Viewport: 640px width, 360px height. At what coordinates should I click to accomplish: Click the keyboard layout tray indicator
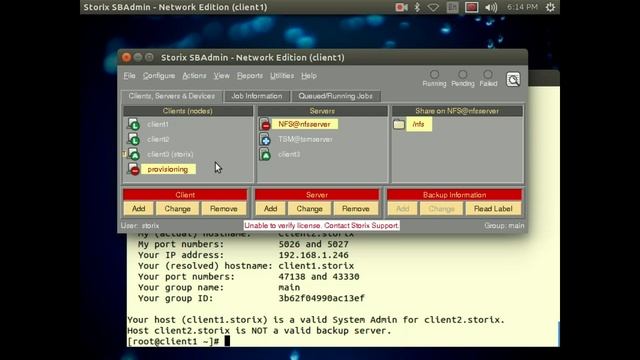click(452, 7)
